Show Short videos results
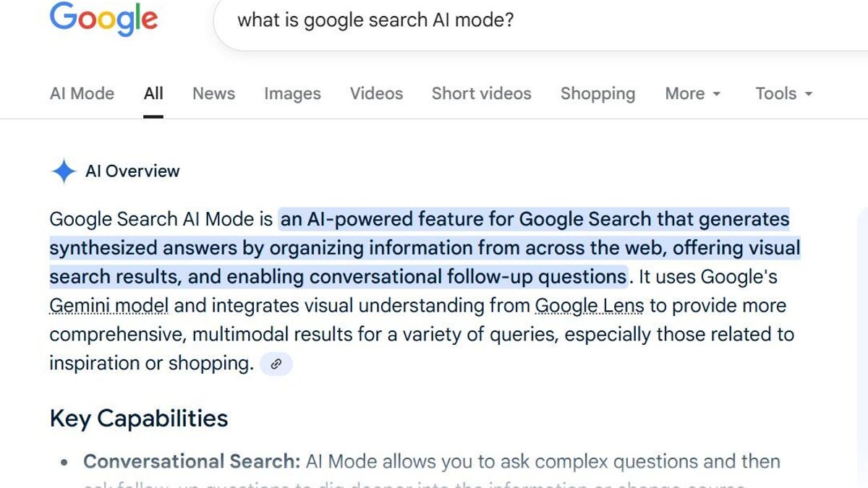Screen dimensions: 868x488 pyautogui.click(x=481, y=94)
